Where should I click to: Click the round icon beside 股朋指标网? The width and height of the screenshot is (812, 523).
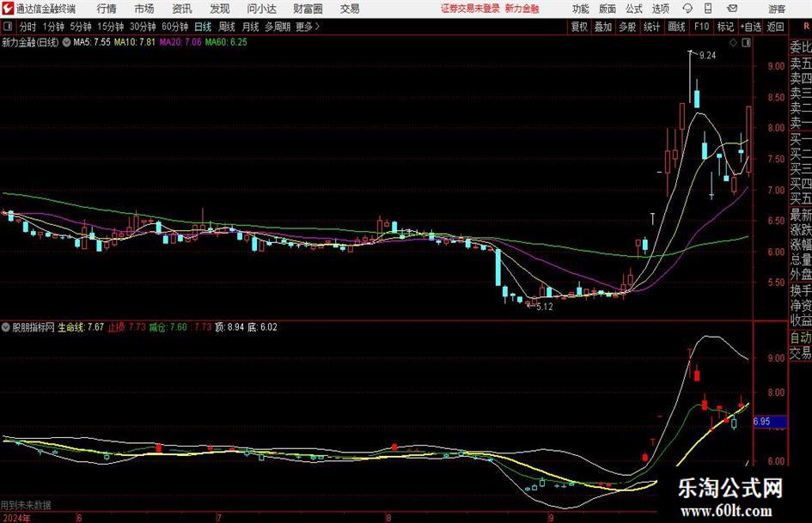(x=6, y=327)
